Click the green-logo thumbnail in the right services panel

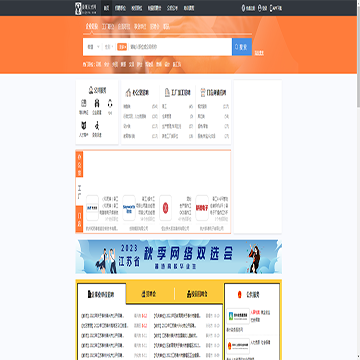pos(238,316)
